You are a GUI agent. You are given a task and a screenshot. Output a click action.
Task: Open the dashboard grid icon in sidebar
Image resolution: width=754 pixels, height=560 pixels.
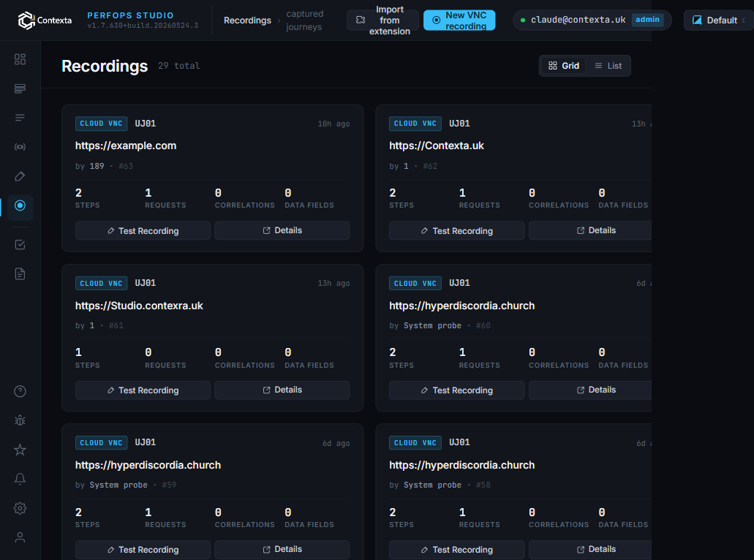pyautogui.click(x=20, y=59)
